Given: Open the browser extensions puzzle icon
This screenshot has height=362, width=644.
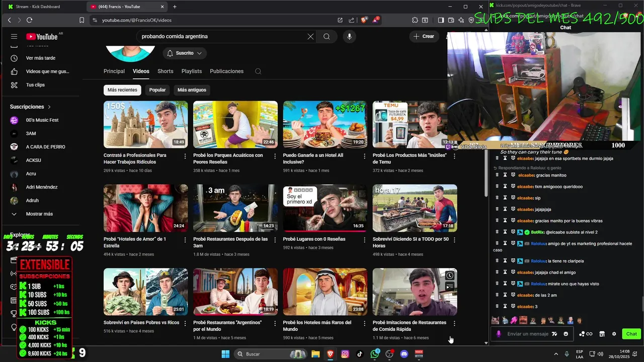Looking at the screenshot, I should [415, 20].
